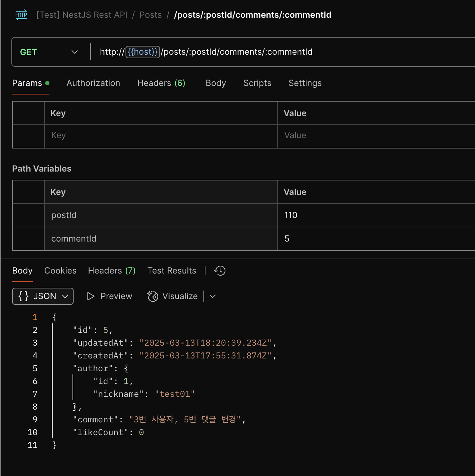Edit the commentId value 5
Image resolution: width=475 pixels, height=476 pixels.
(x=376, y=239)
